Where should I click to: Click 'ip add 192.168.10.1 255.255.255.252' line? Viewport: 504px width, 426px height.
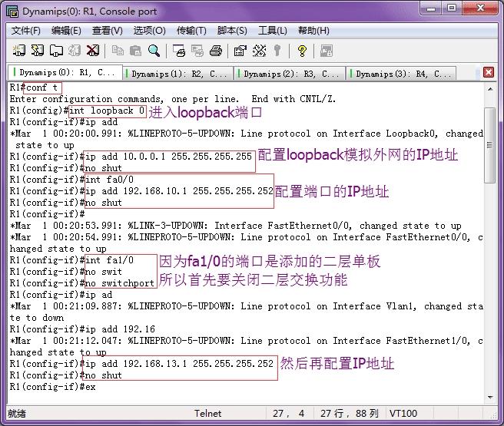coord(179,191)
